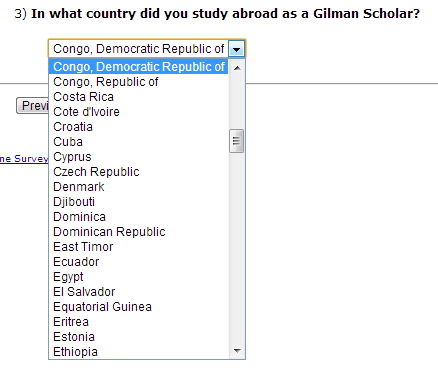Select Cuba as study country
The image size is (438, 371).
tap(139, 142)
